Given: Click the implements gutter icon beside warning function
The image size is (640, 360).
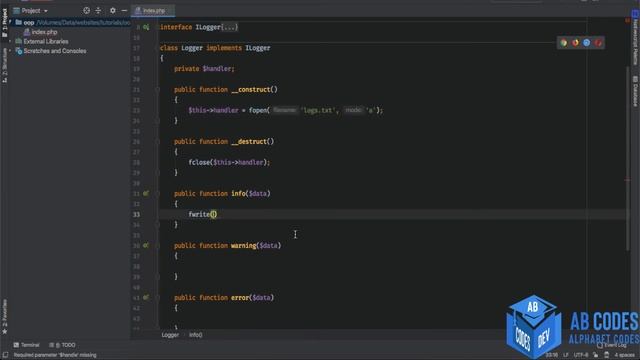Looking at the screenshot, I should 146,245.
